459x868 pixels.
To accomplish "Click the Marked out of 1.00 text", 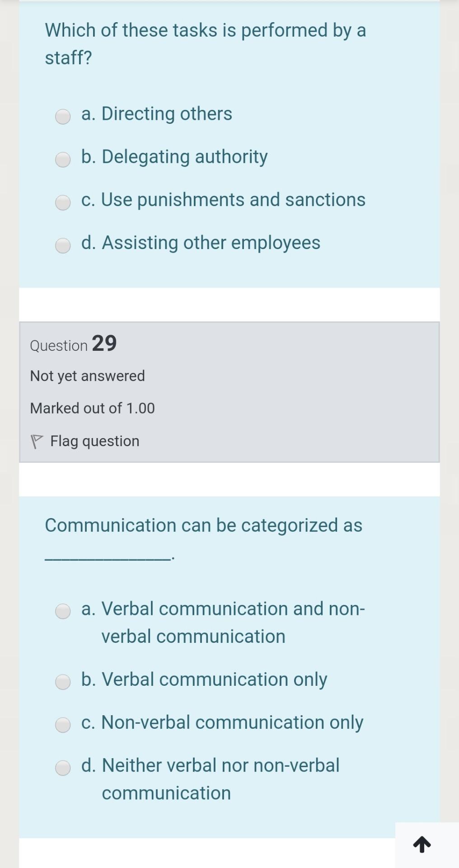I will click(x=92, y=408).
